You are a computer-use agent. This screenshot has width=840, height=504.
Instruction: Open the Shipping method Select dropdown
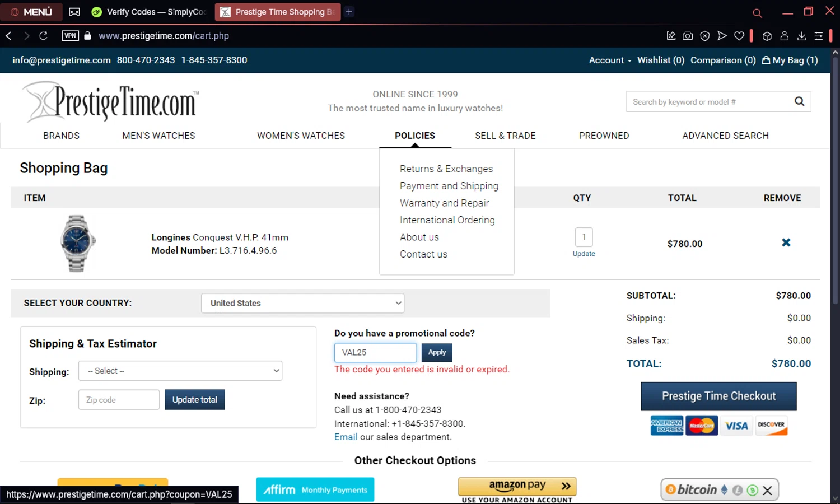point(180,371)
